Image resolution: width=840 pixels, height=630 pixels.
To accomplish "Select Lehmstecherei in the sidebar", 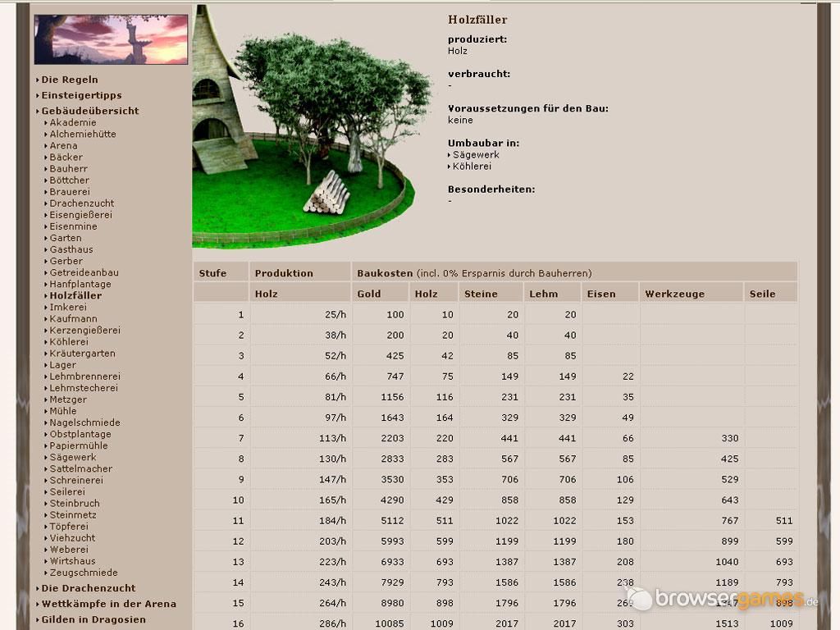I will (84, 388).
